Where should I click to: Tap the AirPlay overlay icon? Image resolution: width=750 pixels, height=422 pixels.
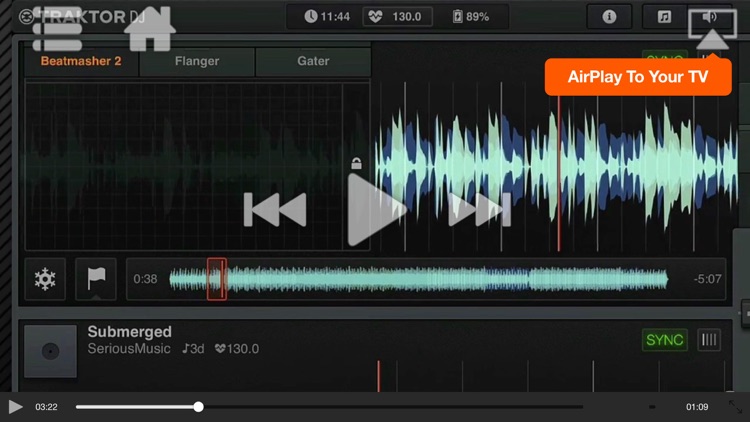click(x=713, y=29)
